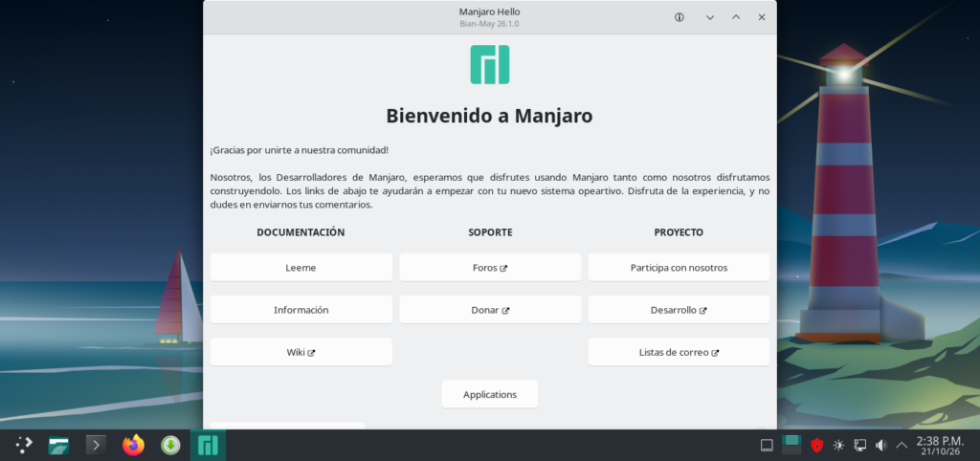
Task: Open Información button
Action: pyautogui.click(x=301, y=310)
